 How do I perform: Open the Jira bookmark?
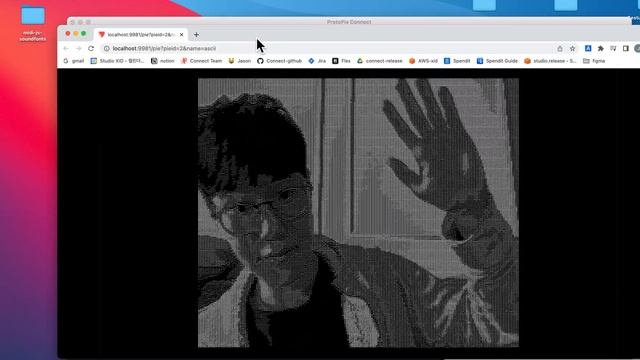point(317,61)
